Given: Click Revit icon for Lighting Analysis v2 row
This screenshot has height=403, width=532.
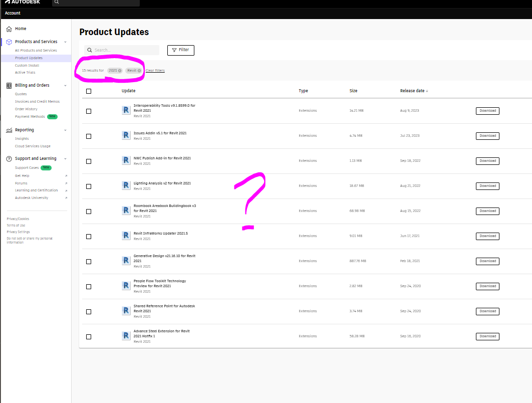Looking at the screenshot, I should (x=126, y=185).
